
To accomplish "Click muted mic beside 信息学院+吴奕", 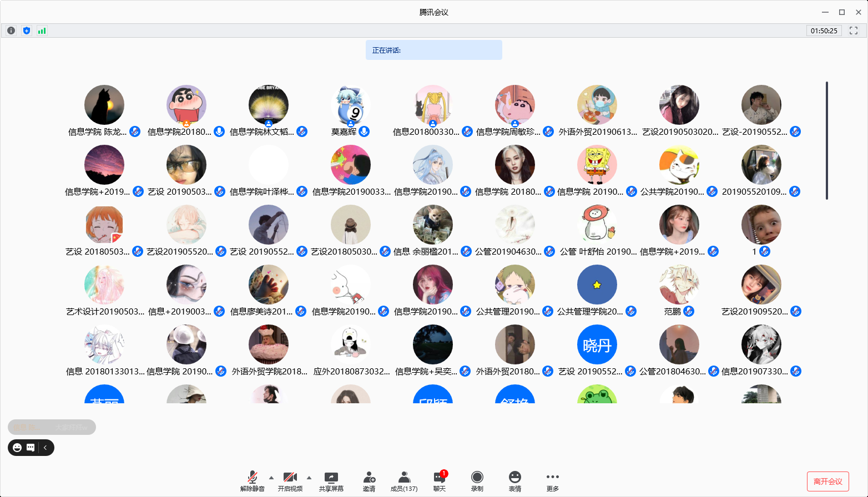I will 466,371.
